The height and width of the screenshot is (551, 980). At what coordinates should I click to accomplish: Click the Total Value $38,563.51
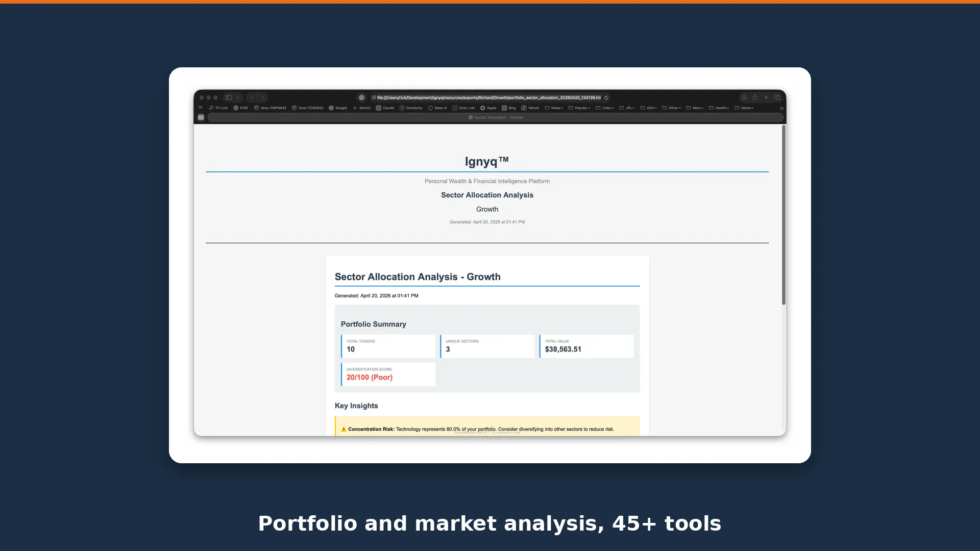click(563, 349)
